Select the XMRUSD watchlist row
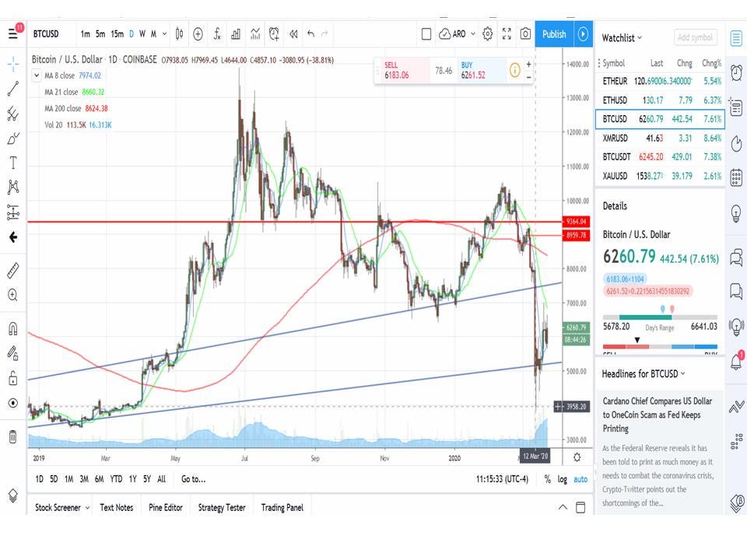 [661, 138]
